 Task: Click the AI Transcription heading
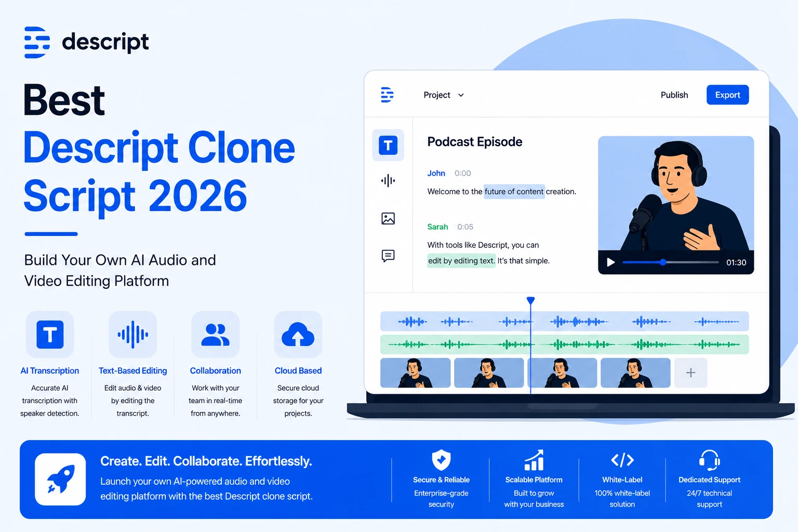pos(50,371)
